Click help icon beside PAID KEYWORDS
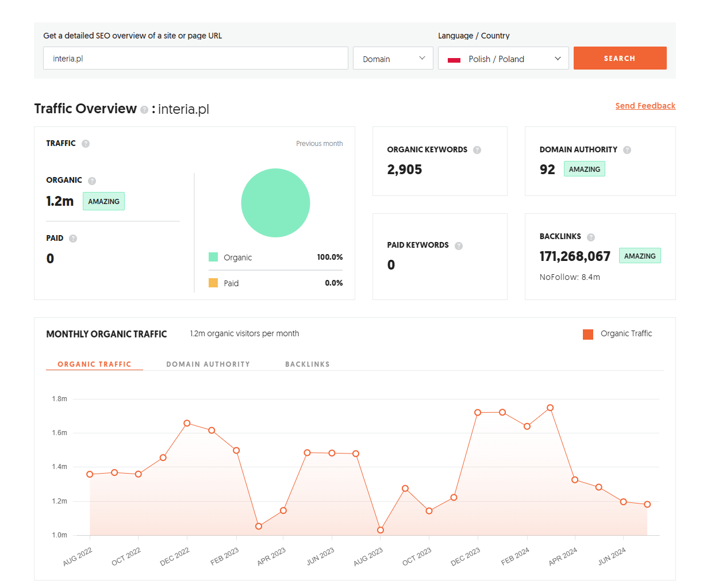Screen dimensions: 703x588 point(459,246)
